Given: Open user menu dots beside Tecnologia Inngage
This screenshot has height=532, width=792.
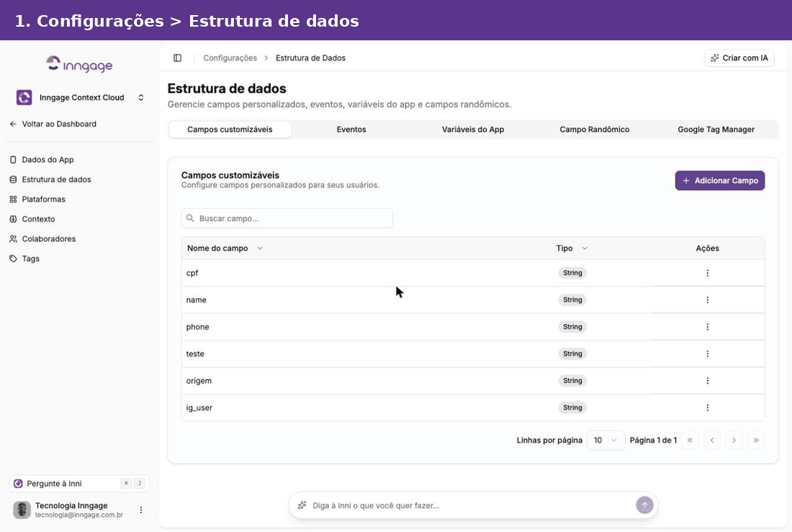Looking at the screenshot, I should [141, 510].
